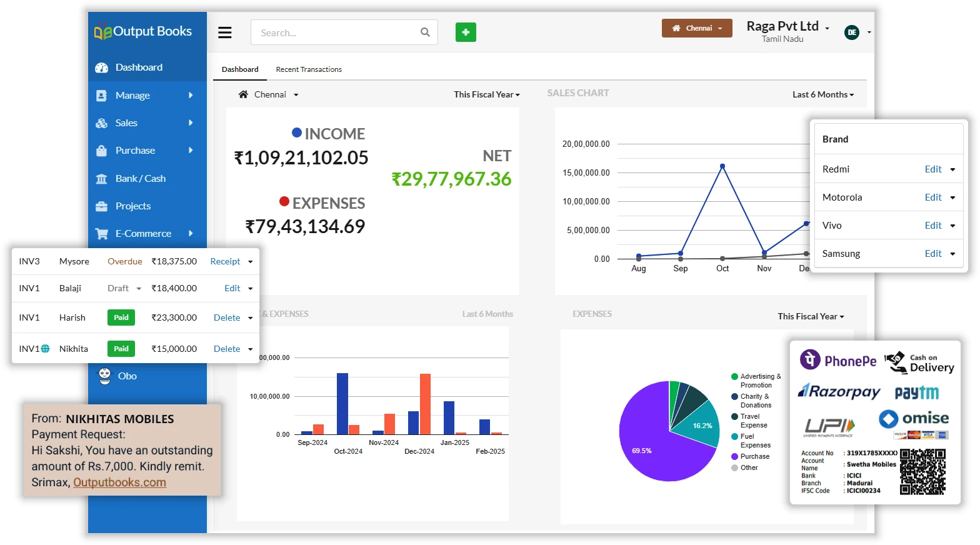Open the dropdown arrow next to Samsung Edit

tap(952, 254)
